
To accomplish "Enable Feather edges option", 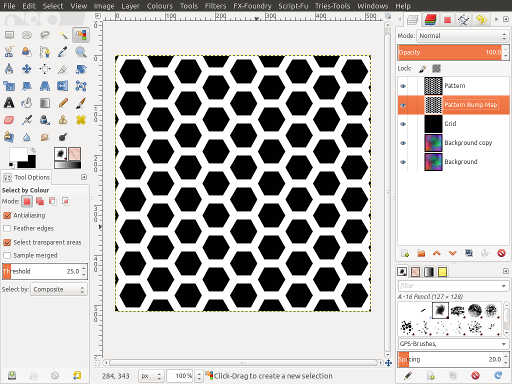I will tap(7, 229).
